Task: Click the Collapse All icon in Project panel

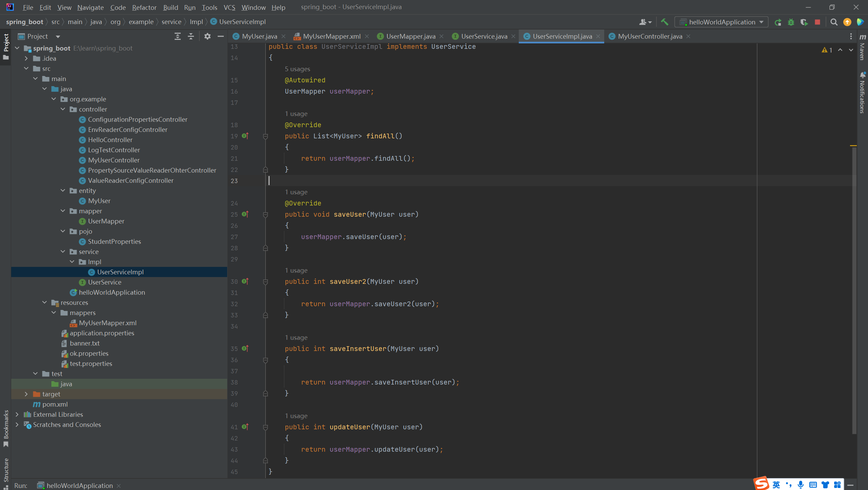Action: [x=191, y=36]
